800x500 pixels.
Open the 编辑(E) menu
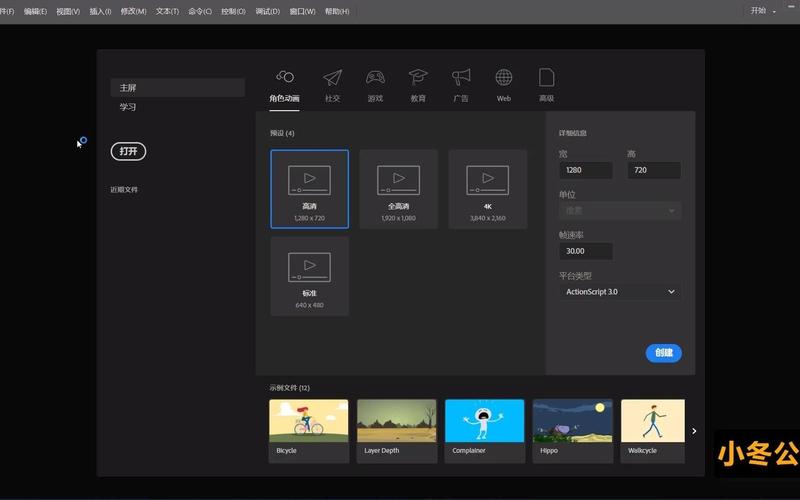pyautogui.click(x=35, y=11)
